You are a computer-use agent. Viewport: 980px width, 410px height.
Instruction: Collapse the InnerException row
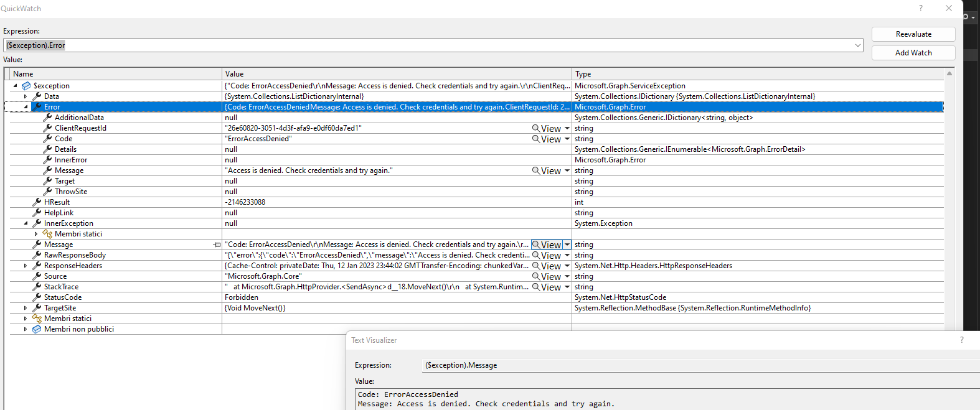click(26, 223)
